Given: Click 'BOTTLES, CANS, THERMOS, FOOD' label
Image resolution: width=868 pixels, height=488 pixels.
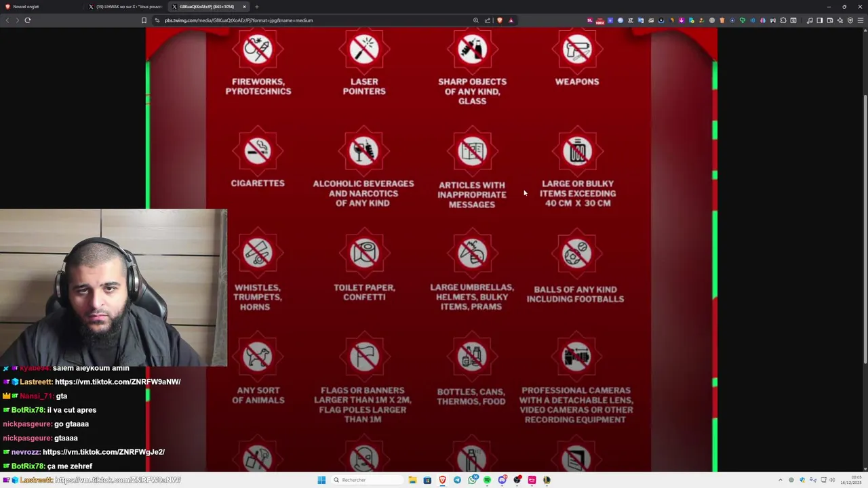Looking at the screenshot, I should tap(471, 396).
